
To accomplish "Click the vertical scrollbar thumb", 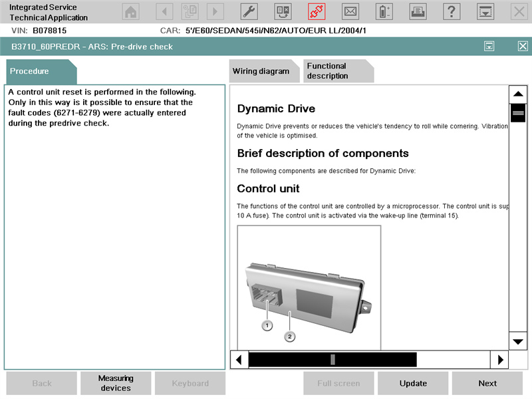I will pos(518,113).
